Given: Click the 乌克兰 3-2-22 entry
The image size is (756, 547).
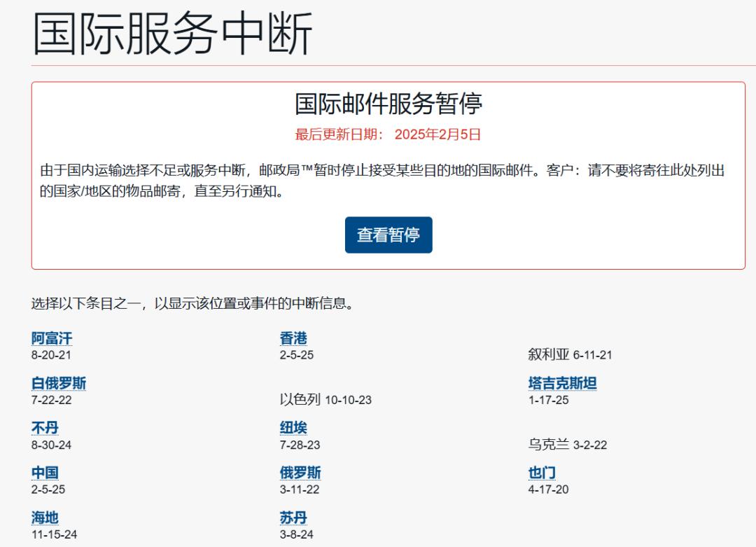Looking at the screenshot, I should [x=567, y=445].
